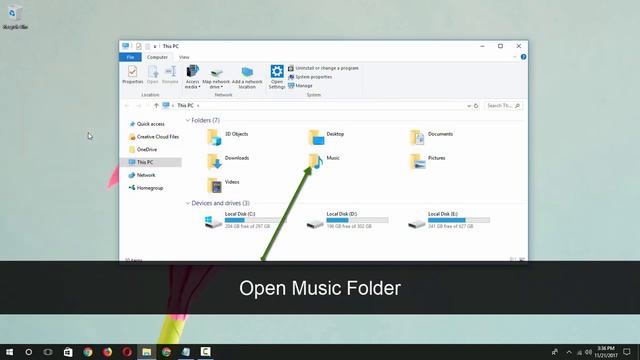Click Access media in the ribbon
Image resolution: width=640 pixels, height=360 pixels.
192,77
